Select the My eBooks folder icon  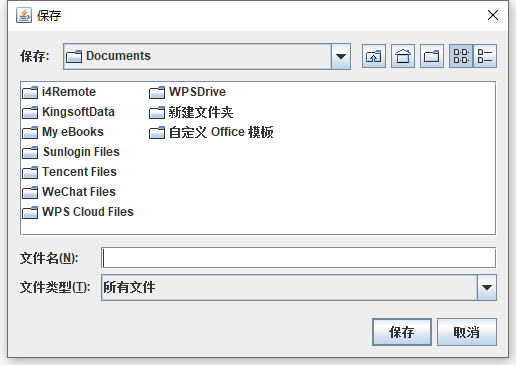(x=30, y=132)
